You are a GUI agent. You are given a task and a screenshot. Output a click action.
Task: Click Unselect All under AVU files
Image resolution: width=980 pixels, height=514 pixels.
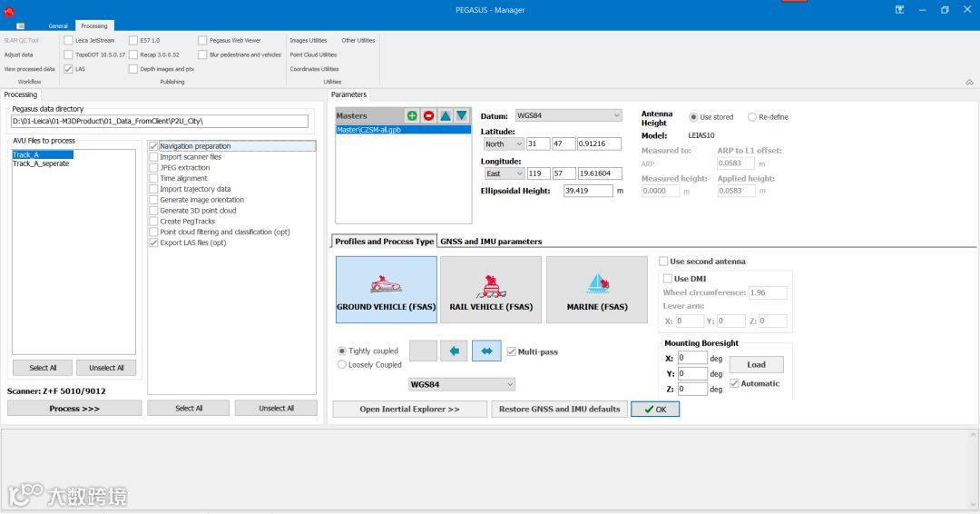click(x=106, y=368)
